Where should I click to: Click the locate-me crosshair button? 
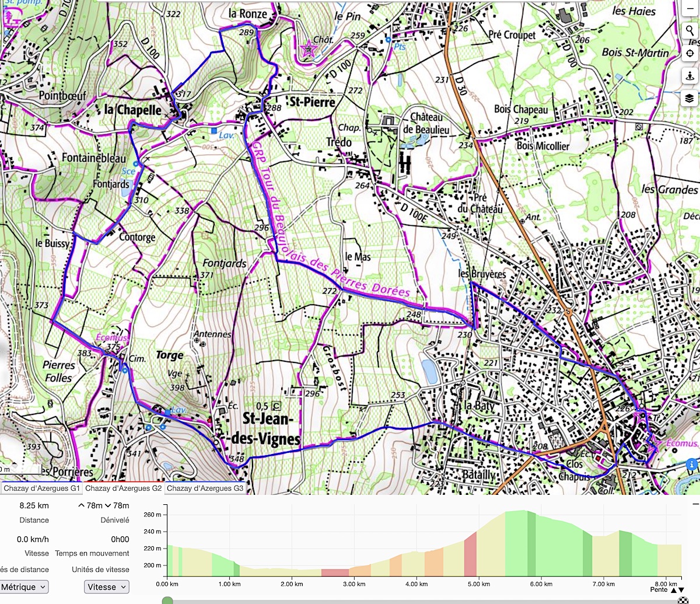[689, 53]
